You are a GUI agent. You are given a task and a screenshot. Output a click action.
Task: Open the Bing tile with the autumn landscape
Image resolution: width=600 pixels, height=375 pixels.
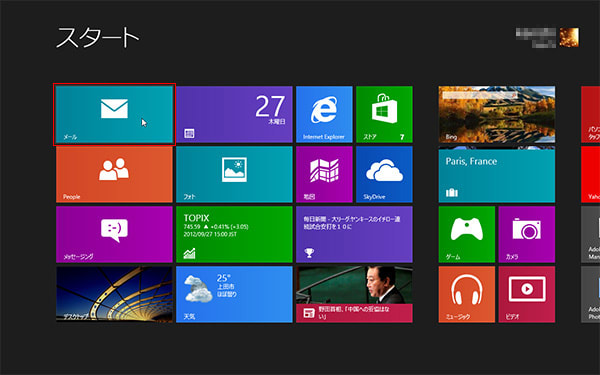tap(497, 114)
